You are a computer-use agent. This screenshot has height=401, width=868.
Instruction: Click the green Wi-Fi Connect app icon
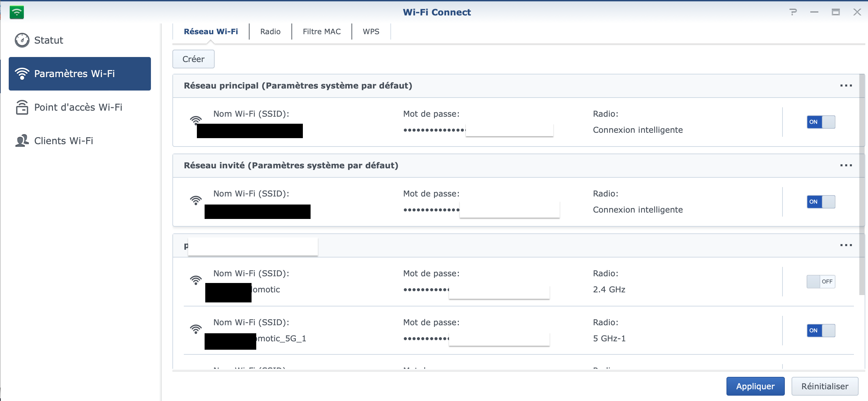16,12
